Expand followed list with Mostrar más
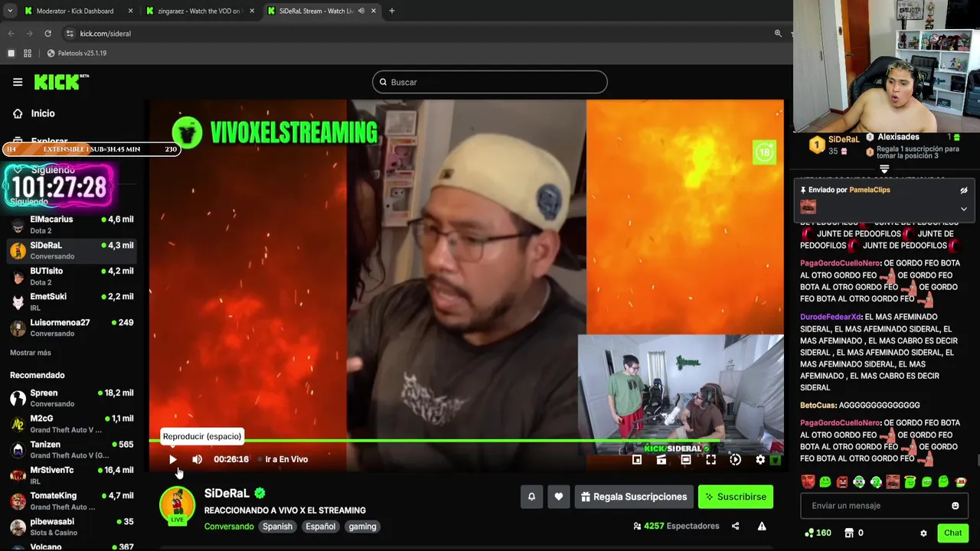This screenshot has width=980, height=551. tap(31, 353)
